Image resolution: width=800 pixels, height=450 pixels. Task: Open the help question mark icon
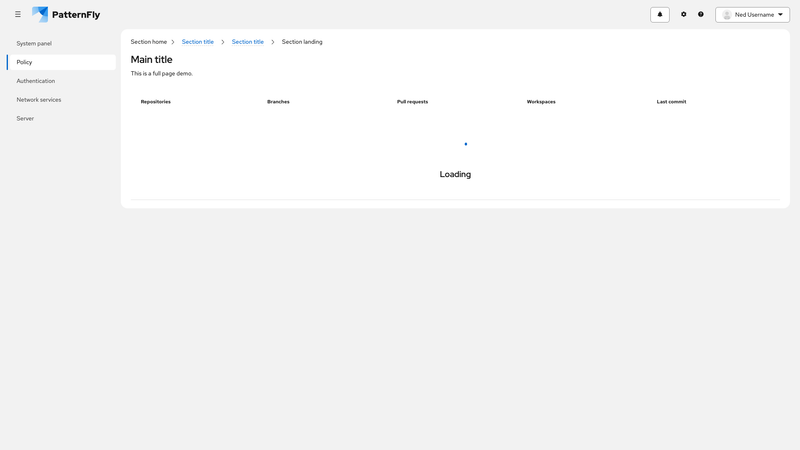coord(701,14)
